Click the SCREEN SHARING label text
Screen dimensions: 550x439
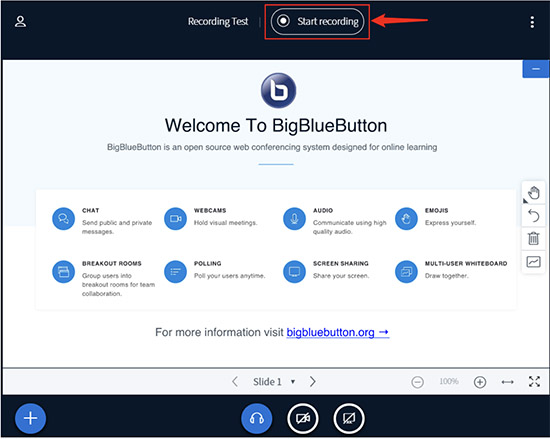341,263
